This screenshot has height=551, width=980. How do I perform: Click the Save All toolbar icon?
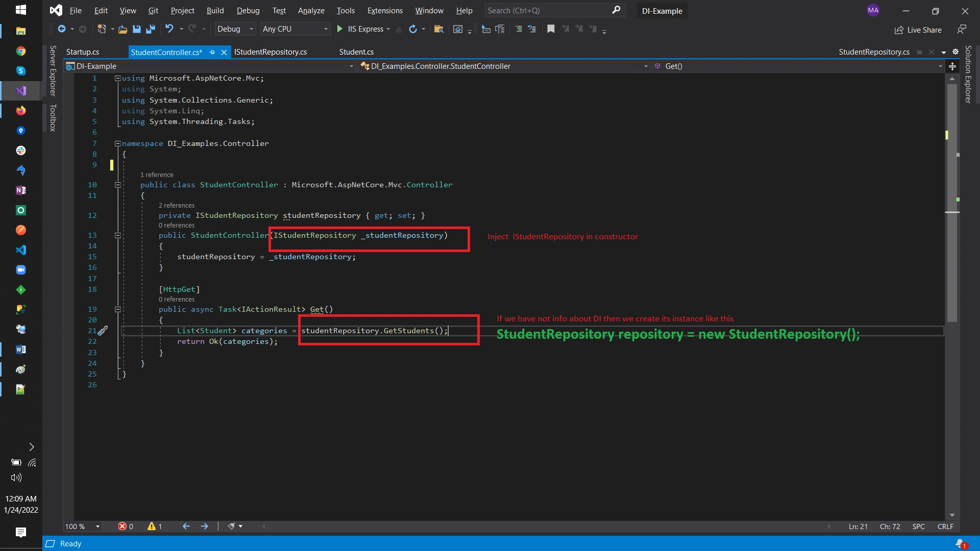pos(150,29)
